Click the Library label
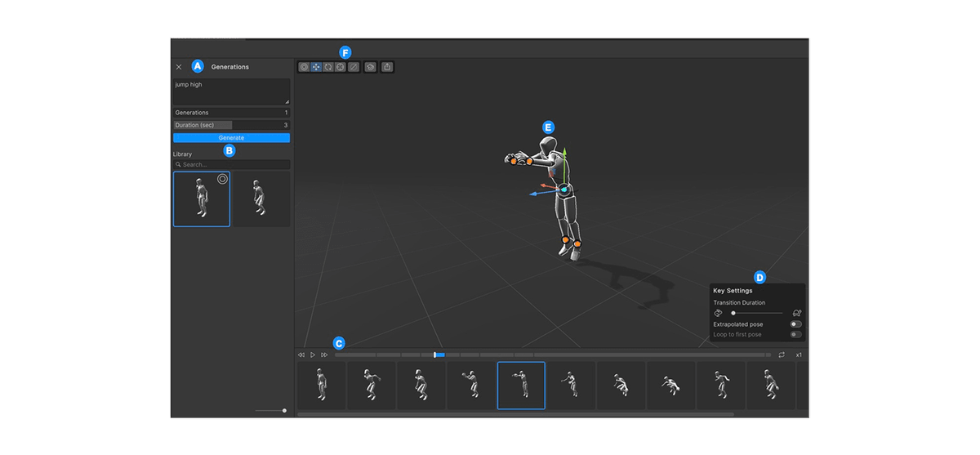 coord(182,154)
